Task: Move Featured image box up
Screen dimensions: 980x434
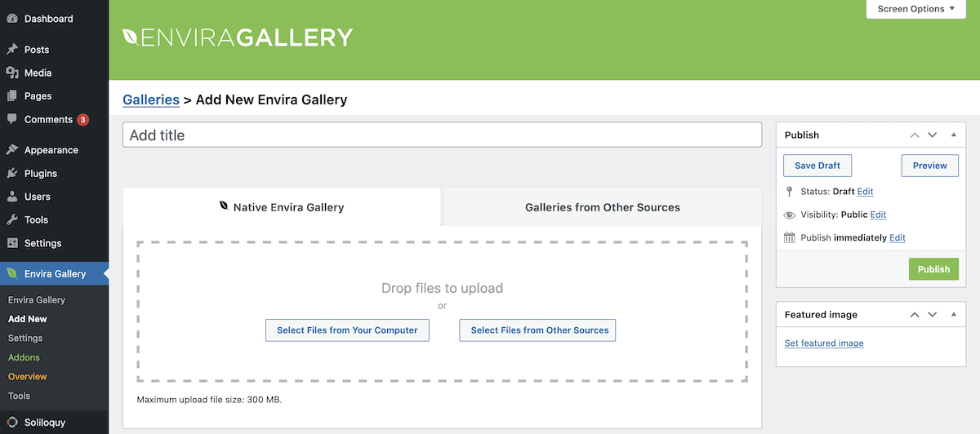Action: coord(915,315)
